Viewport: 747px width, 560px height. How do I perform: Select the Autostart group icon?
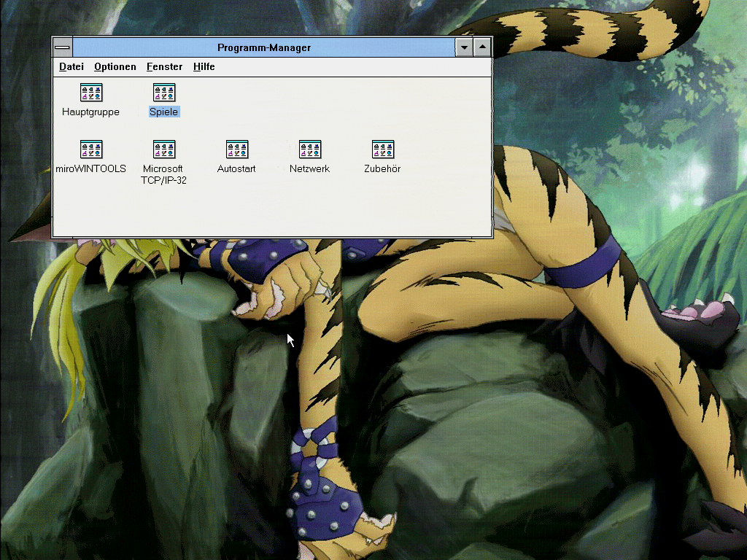(237, 149)
